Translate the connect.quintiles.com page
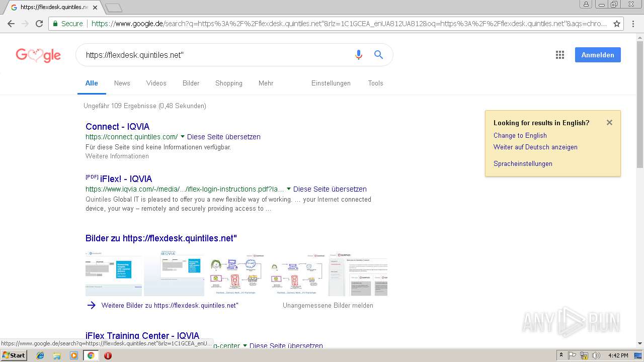This screenshot has width=644, height=362. (x=224, y=137)
